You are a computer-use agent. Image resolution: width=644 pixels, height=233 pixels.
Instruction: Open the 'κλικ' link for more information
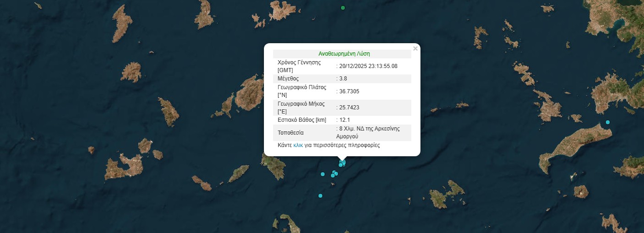[298, 145]
